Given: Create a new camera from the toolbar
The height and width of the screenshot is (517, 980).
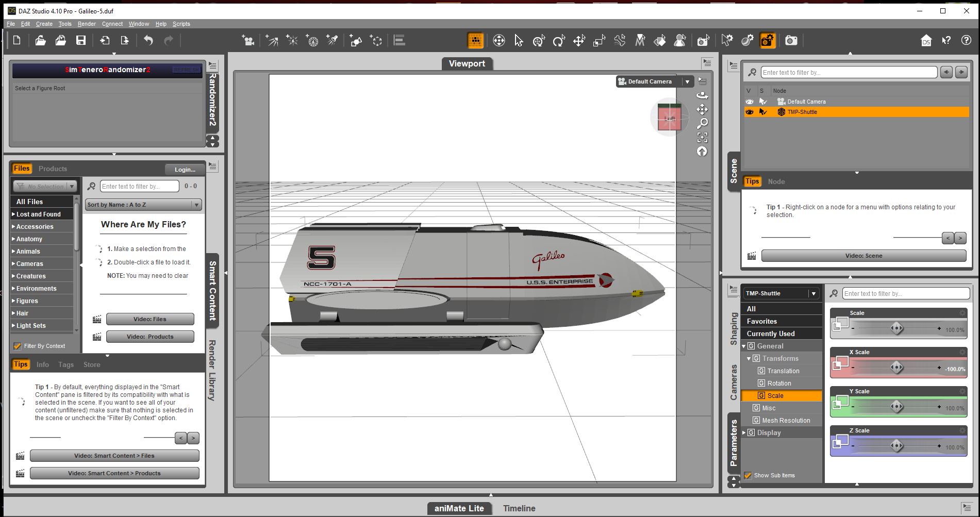Looking at the screenshot, I should coord(248,40).
